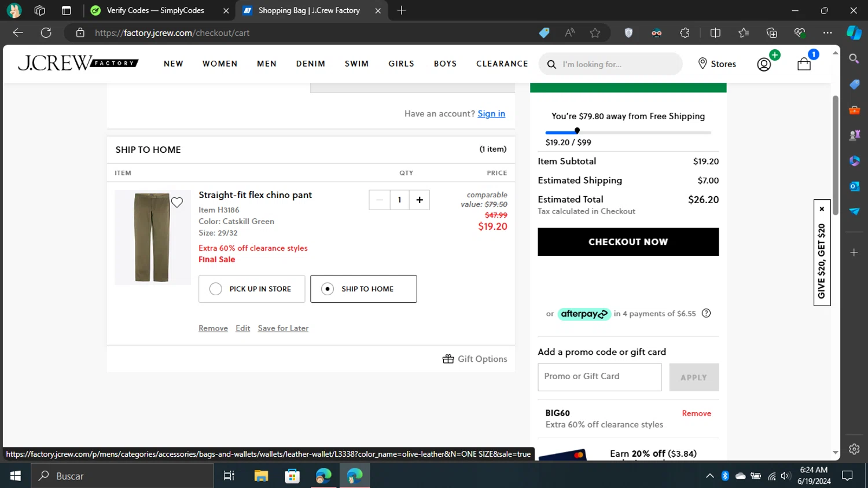Open Microsoft Store from taskbar
The width and height of the screenshot is (868, 488).
coord(292,476)
